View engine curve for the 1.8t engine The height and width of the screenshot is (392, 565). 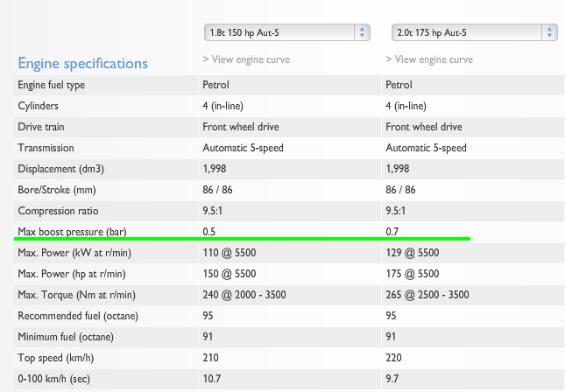[246, 60]
